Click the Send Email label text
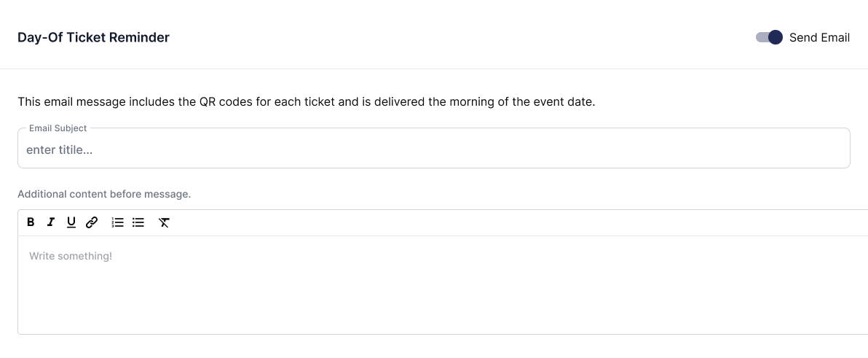 click(x=819, y=38)
